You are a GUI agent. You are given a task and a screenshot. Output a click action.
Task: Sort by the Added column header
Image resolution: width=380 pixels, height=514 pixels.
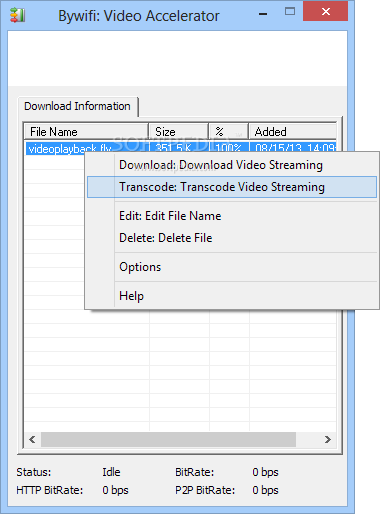coord(292,132)
